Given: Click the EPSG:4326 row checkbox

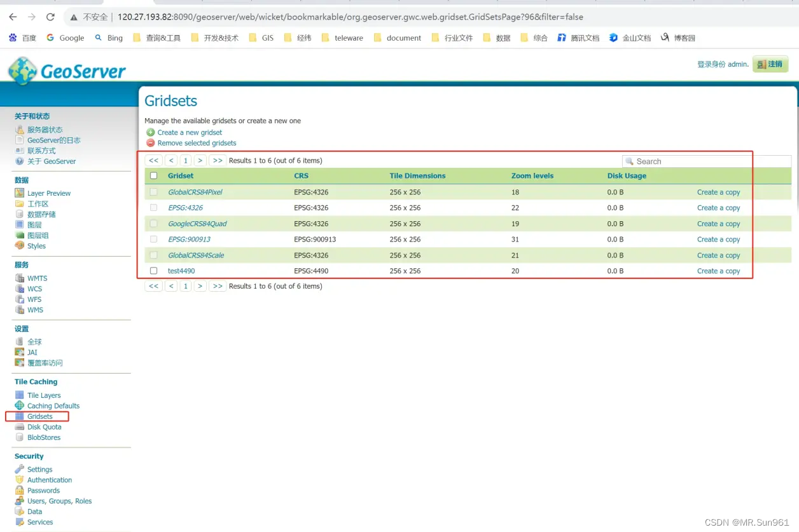Looking at the screenshot, I should pos(153,208).
